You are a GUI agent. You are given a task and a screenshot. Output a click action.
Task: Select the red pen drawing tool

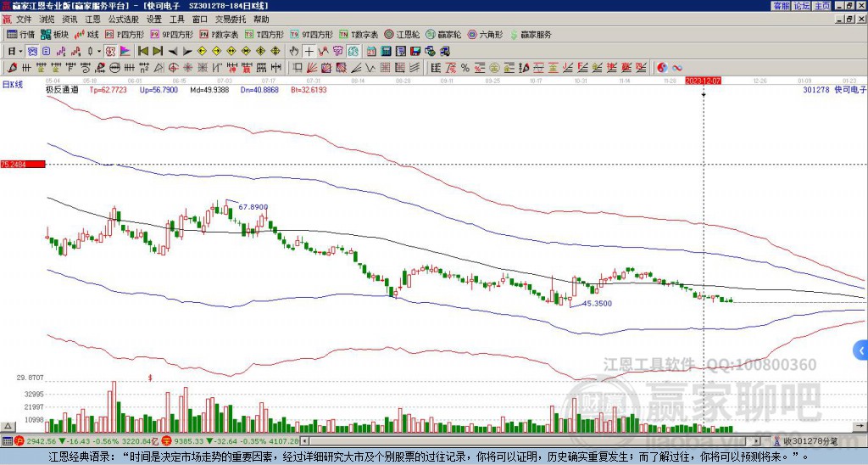click(x=12, y=68)
